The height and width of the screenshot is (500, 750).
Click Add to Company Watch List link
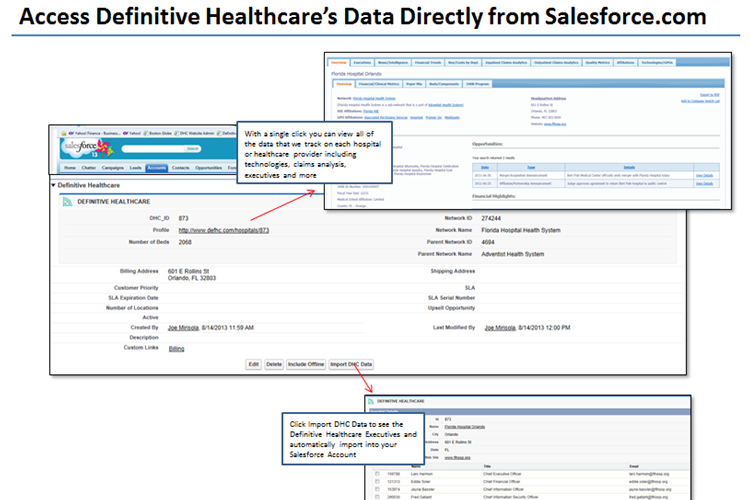pyautogui.click(x=700, y=101)
